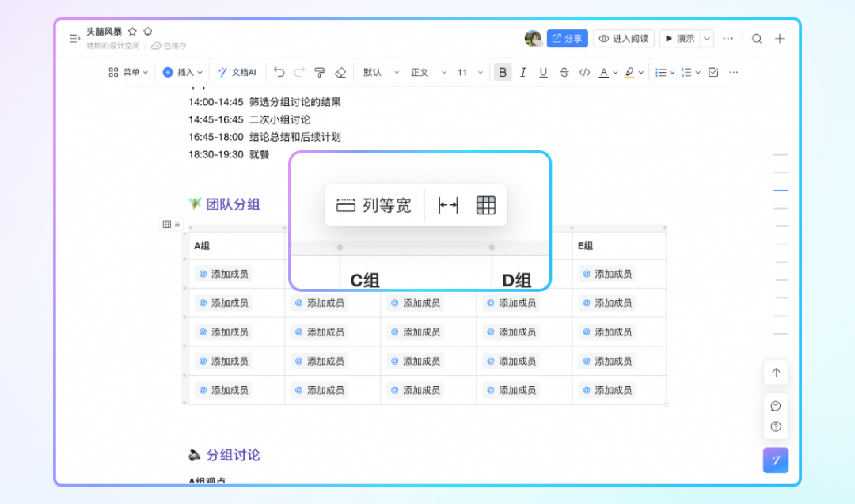Click the fit-width arrows icon in popup
The width and height of the screenshot is (855, 504).
(x=448, y=206)
